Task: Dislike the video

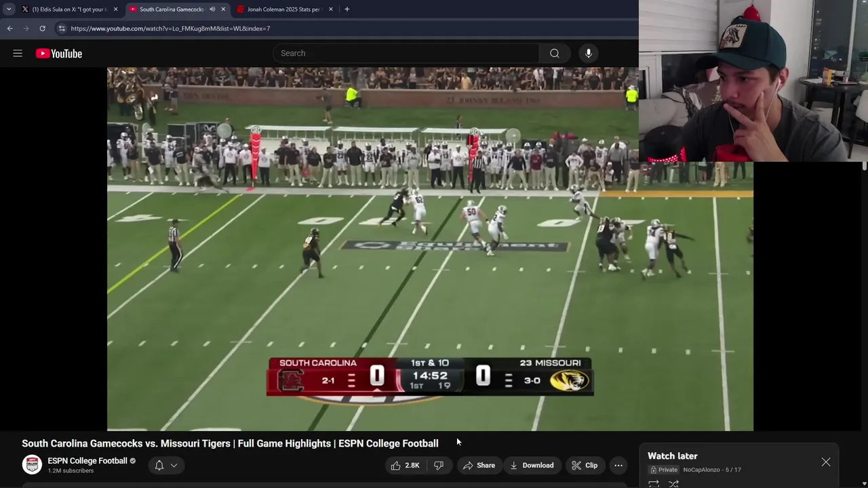Action: [x=439, y=466]
